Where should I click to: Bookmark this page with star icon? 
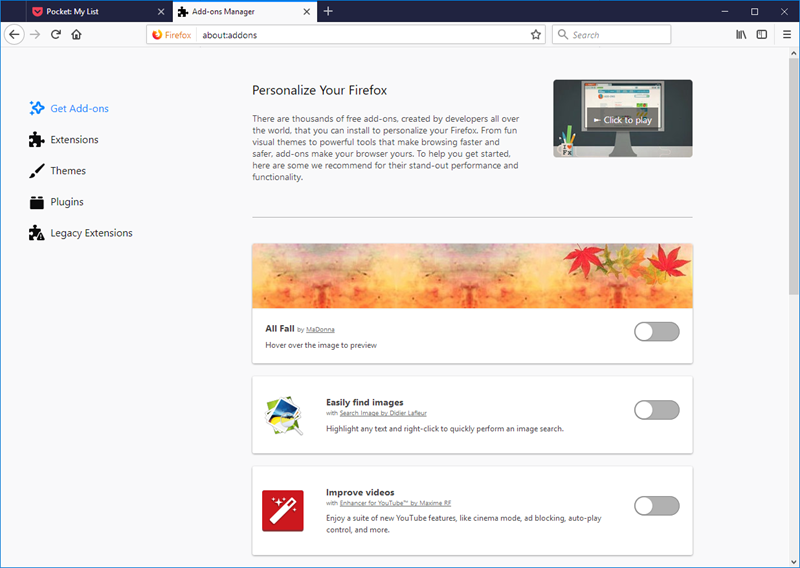point(536,34)
